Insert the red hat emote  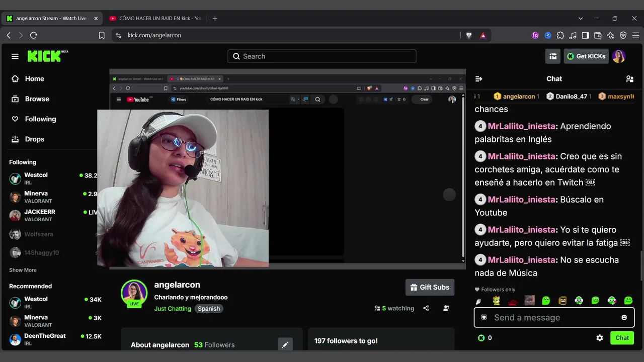513,301
